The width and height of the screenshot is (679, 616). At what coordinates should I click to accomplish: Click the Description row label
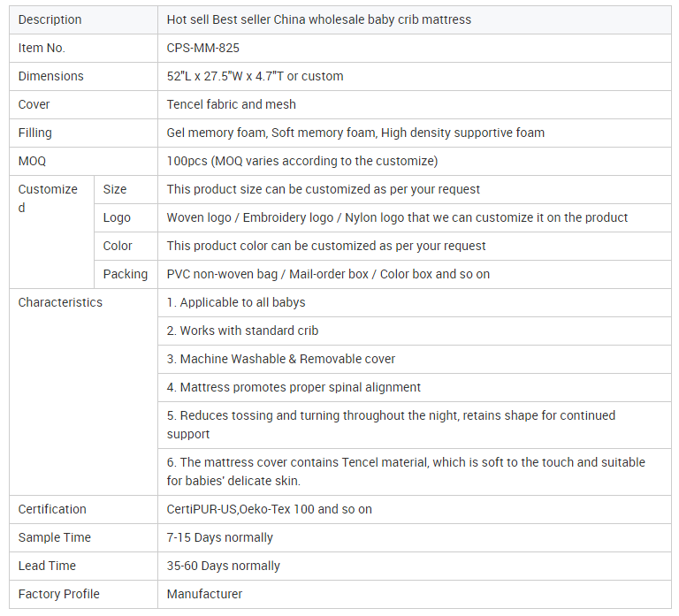click(50, 19)
